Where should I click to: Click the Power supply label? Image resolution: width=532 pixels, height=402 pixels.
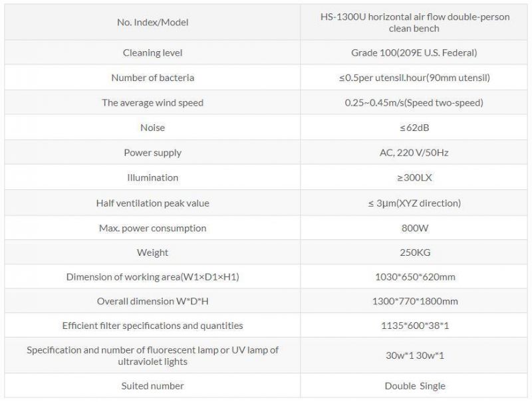coord(153,153)
